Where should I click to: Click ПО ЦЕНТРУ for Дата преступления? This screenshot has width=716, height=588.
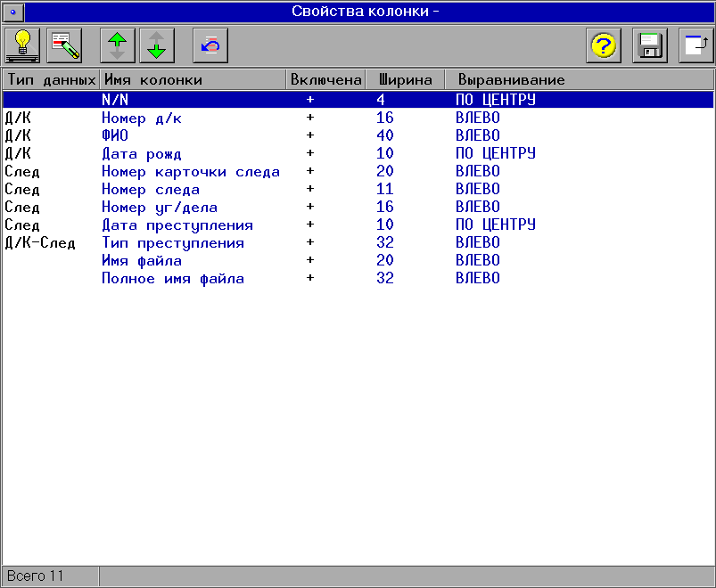[496, 224]
